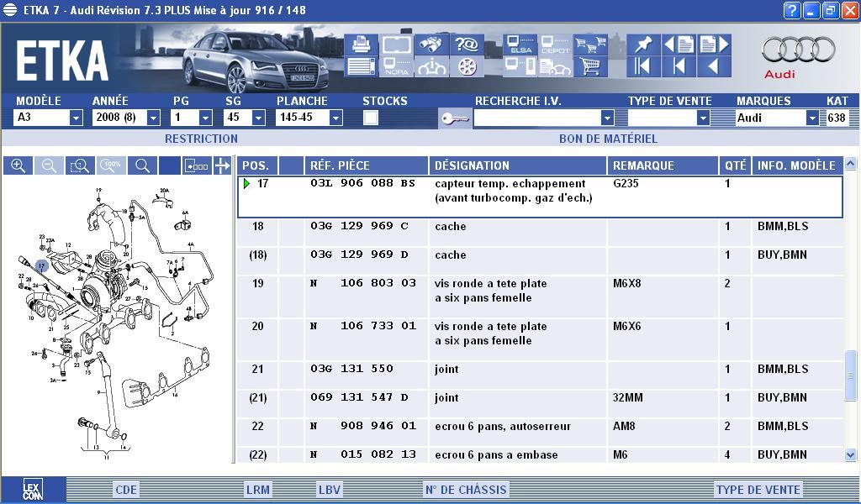Click the parts list scrollbar thumb
The image size is (861, 504).
[851, 375]
